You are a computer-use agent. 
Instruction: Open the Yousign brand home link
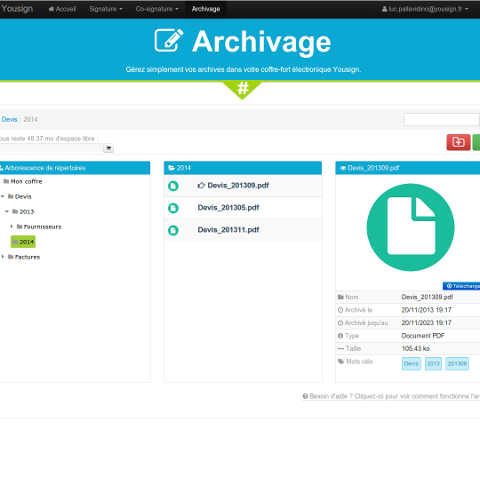17,9
